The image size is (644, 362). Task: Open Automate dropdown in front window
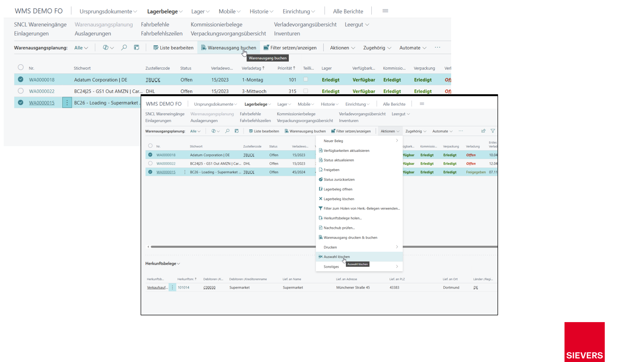coord(442,131)
